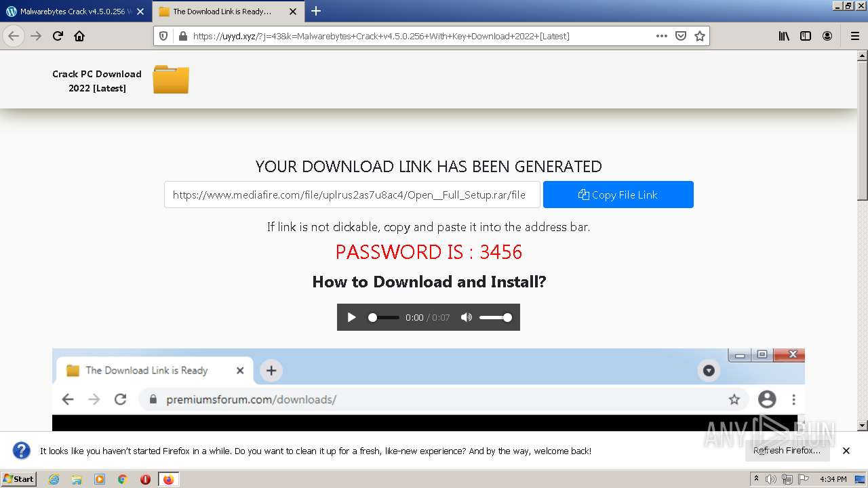Viewport: 868px width, 488px height.
Task: Click the tutorial screenshot image
Action: point(429,390)
